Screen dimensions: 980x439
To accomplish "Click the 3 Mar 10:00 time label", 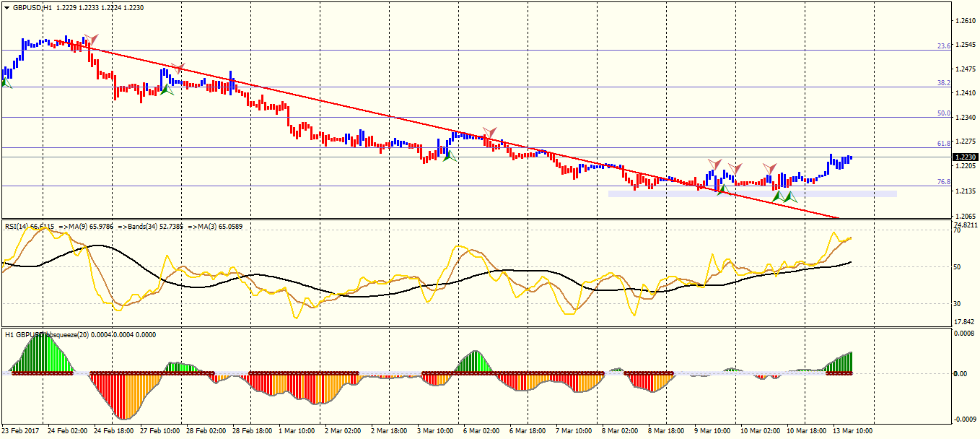I will tap(436, 431).
